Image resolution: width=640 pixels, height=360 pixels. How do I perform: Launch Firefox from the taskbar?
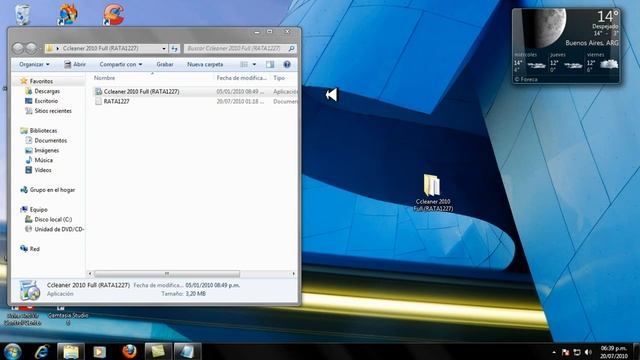129,351
